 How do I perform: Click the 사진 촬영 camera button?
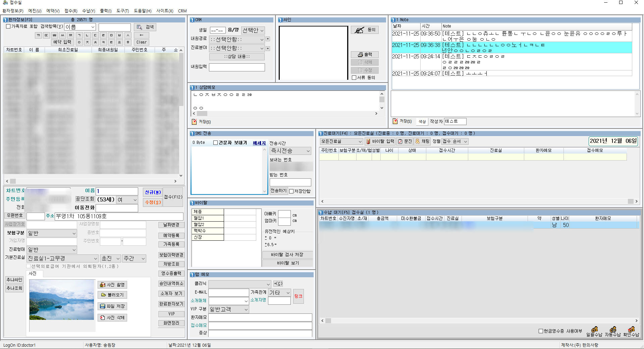[112, 285]
